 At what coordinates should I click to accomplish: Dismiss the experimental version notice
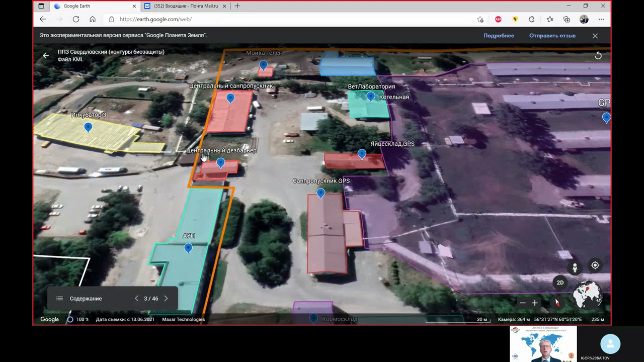coord(595,36)
